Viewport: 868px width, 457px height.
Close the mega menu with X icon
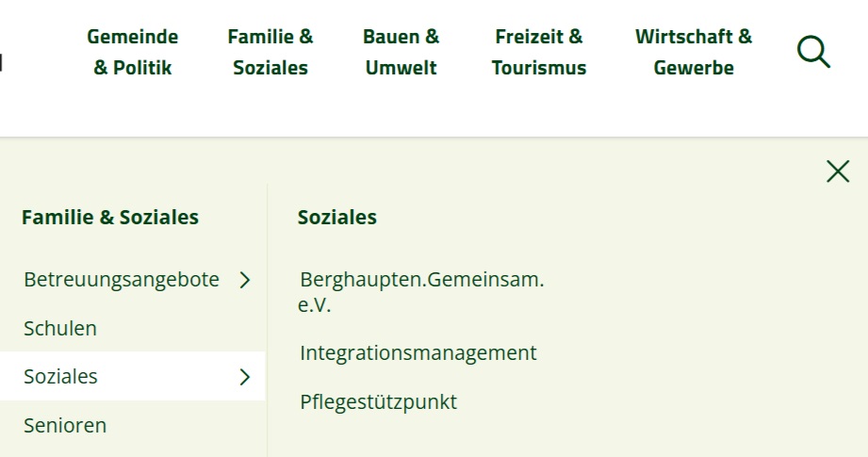837,171
